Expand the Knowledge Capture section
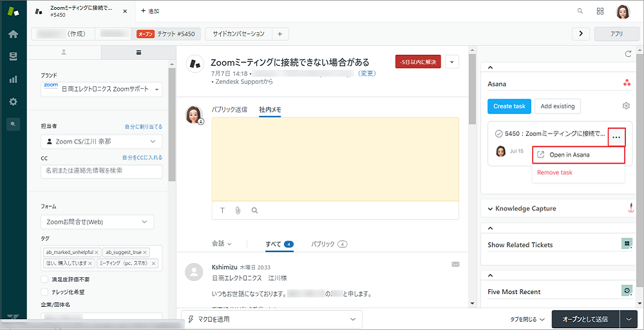Image resolution: width=644 pixels, height=330 pixels. 490,208
